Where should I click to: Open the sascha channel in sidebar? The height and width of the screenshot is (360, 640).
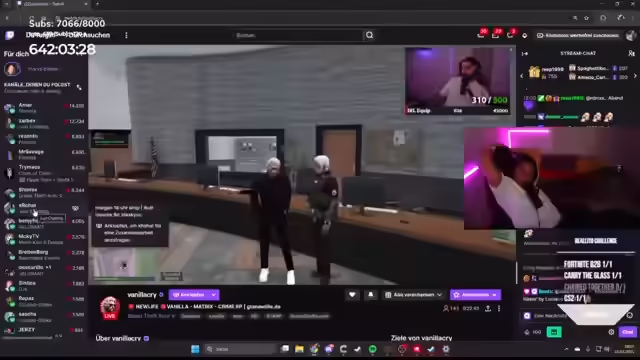tap(44, 317)
